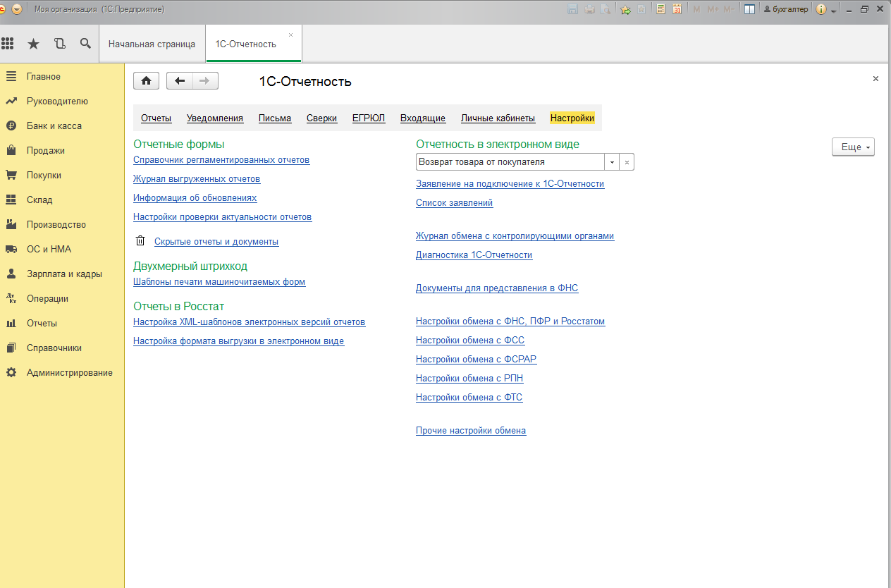The image size is (891, 588).
Task: Navigate forward with the right arrow
Action: pos(205,80)
